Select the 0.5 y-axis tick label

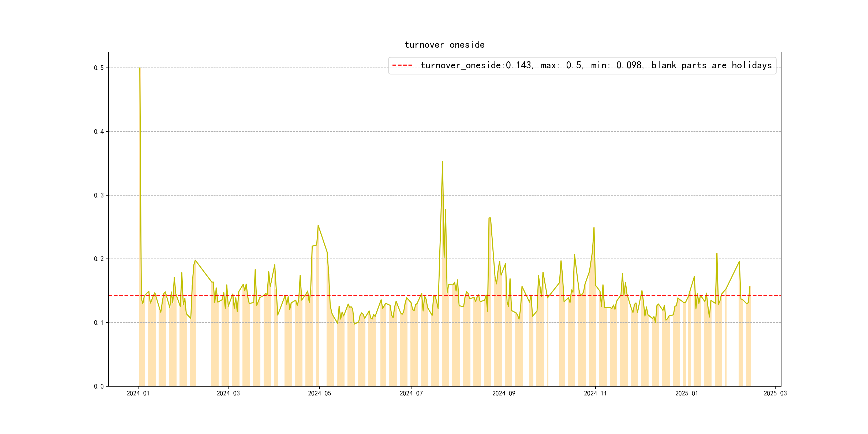click(99, 68)
